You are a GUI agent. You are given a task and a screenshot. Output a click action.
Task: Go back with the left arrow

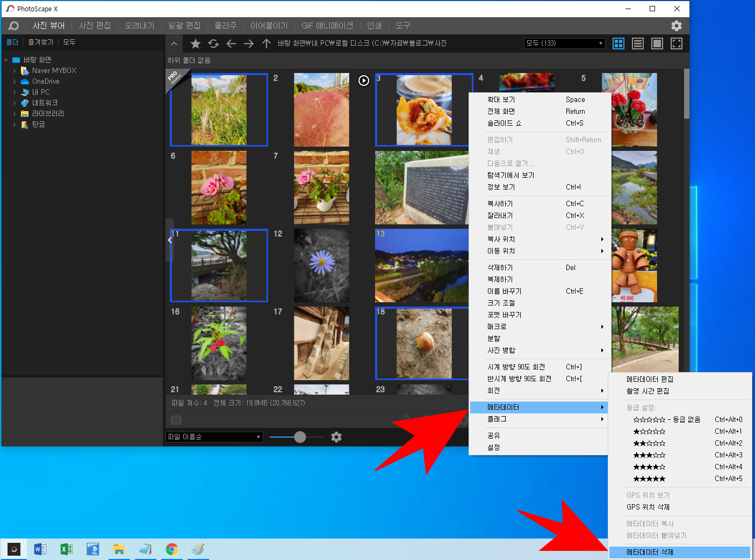point(231,43)
